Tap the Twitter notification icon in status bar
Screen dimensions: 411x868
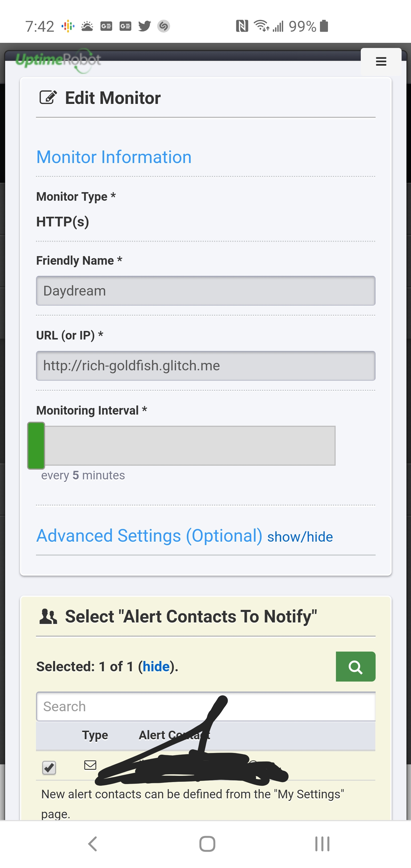(x=144, y=26)
